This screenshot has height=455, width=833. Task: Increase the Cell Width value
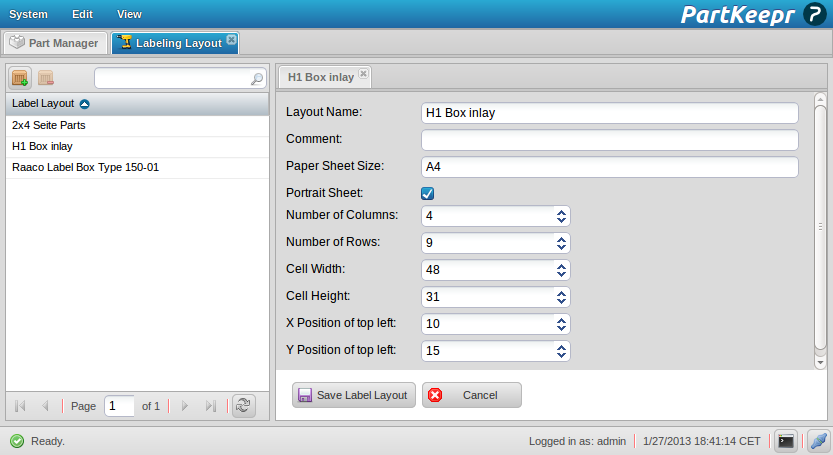coord(562,266)
